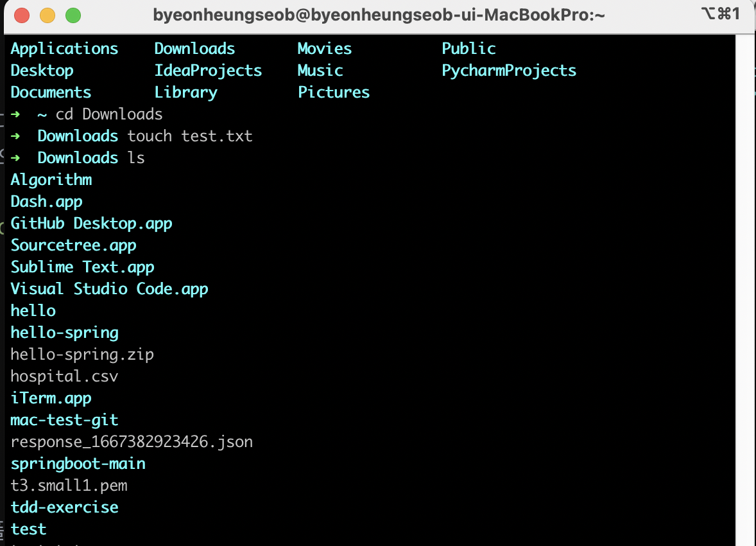Viewport: 756px width, 546px height.
Task: Click the hello-spring.zip file entry
Action: click(x=82, y=355)
